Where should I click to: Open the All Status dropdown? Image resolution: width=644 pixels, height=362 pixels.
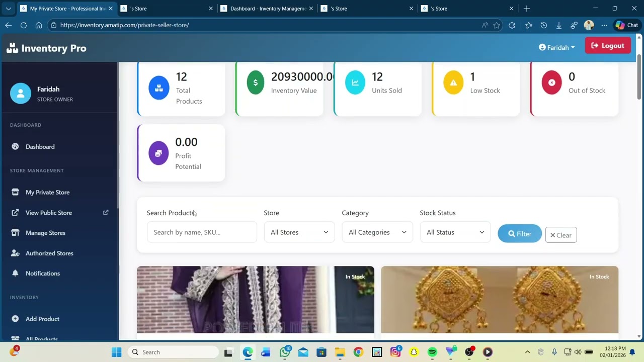click(455, 232)
